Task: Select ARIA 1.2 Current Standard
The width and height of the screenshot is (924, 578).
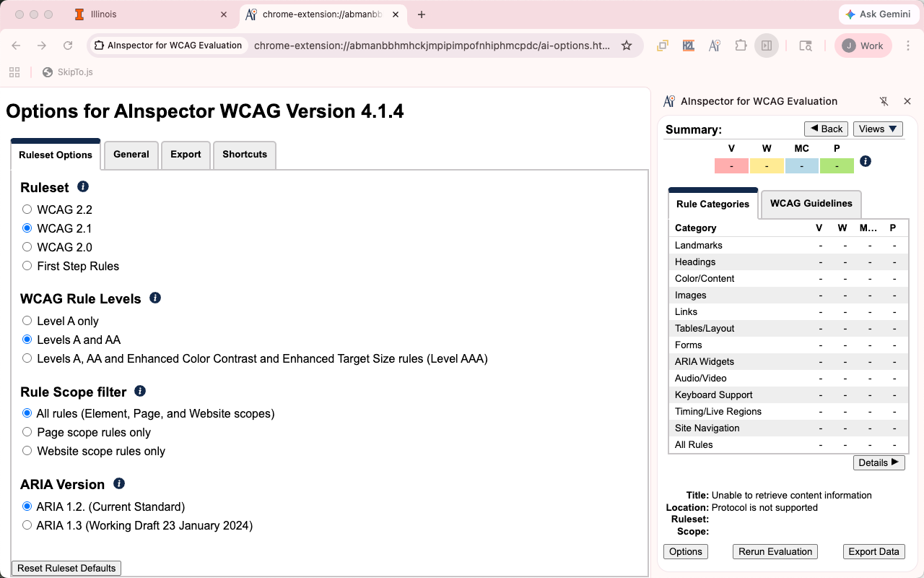Action: click(27, 506)
